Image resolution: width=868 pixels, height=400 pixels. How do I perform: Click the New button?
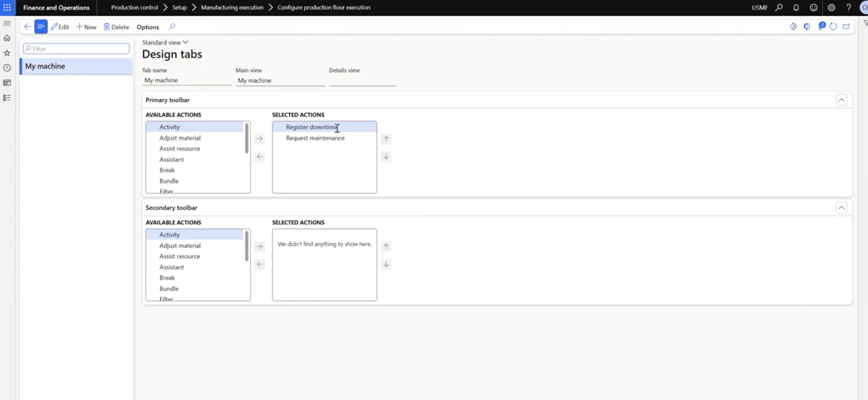coord(86,27)
